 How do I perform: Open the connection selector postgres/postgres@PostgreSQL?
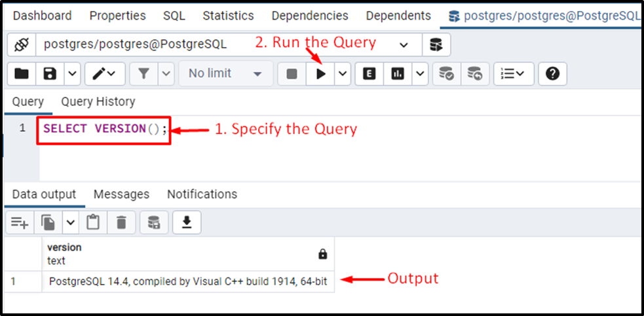(229, 44)
